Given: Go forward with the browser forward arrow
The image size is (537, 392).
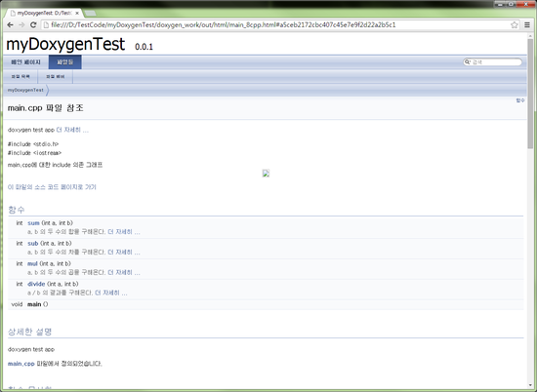Looking at the screenshot, I should tap(21, 25).
